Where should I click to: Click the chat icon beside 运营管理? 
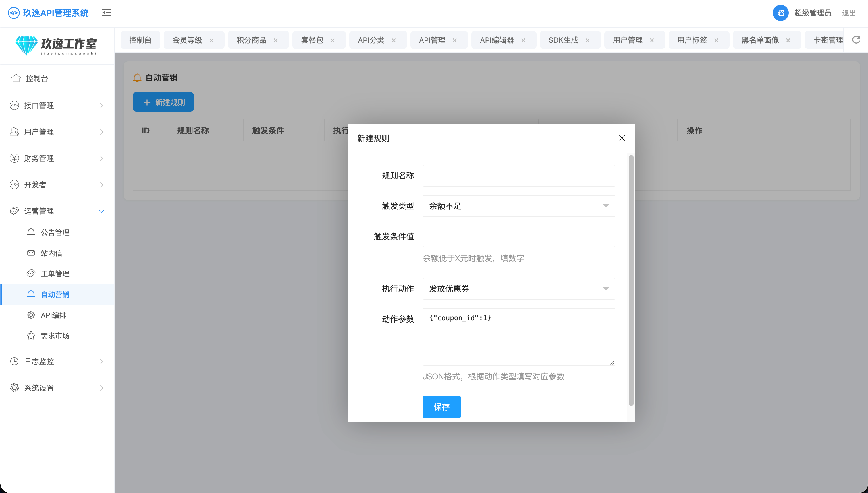[x=14, y=211]
